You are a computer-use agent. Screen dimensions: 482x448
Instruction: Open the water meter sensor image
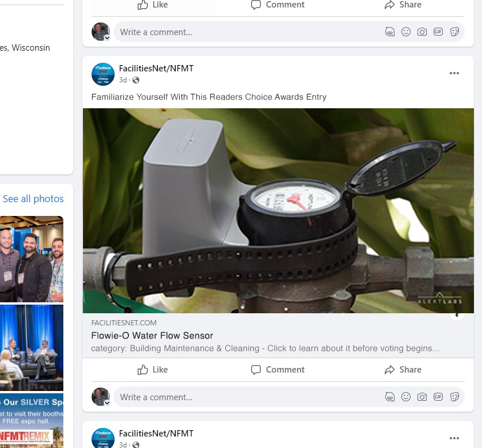click(x=278, y=211)
